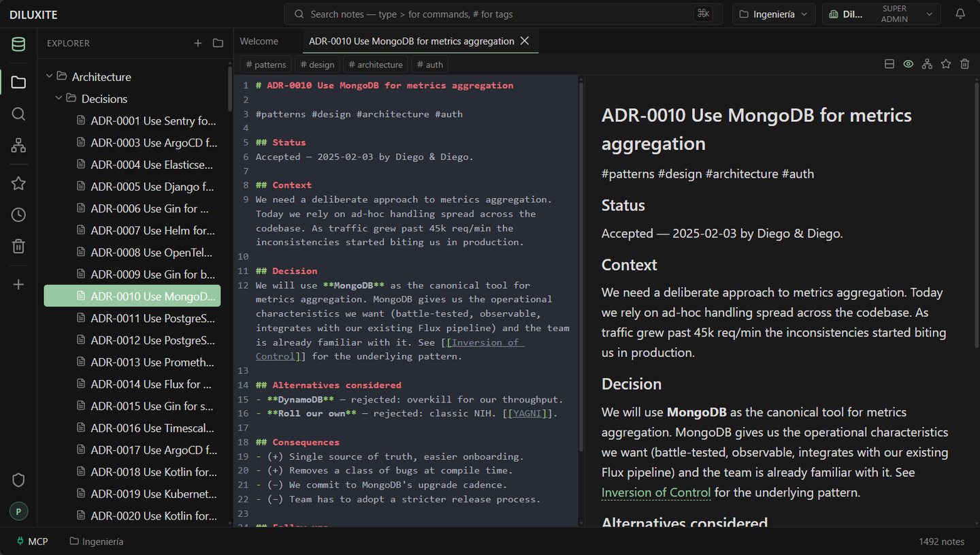Open note ADR-0020 Use Kotlin

pyautogui.click(x=132, y=516)
